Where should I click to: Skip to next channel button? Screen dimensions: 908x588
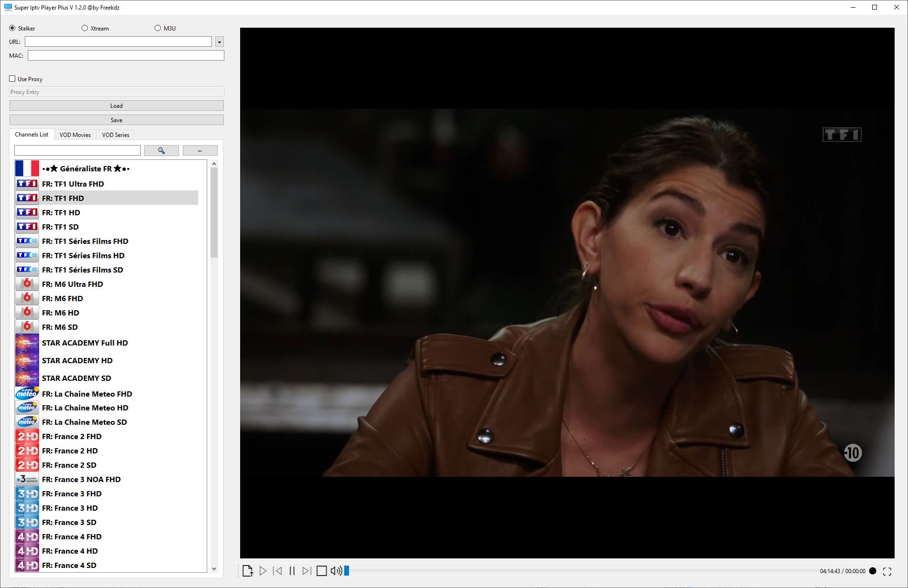[307, 571]
